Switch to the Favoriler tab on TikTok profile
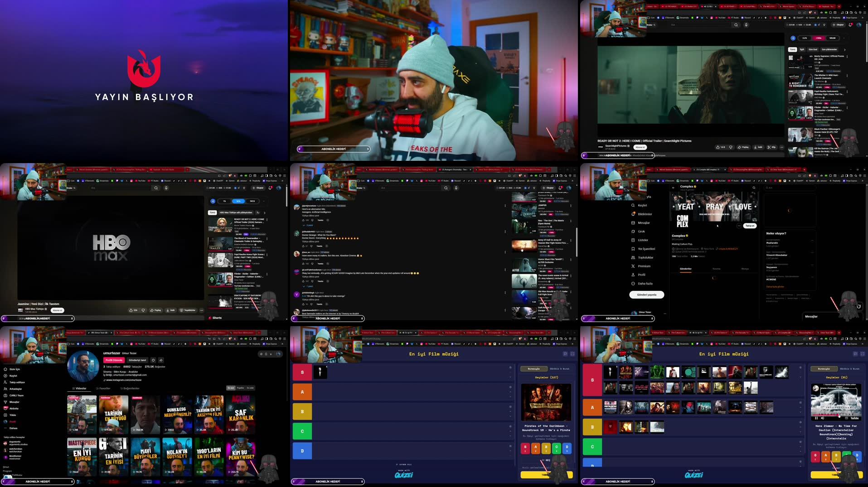 105,388
